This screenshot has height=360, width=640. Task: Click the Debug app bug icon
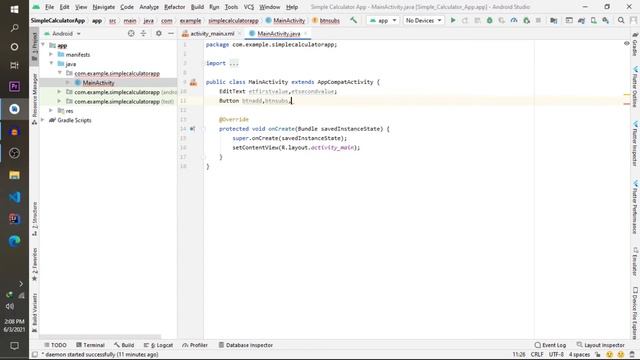[489, 20]
